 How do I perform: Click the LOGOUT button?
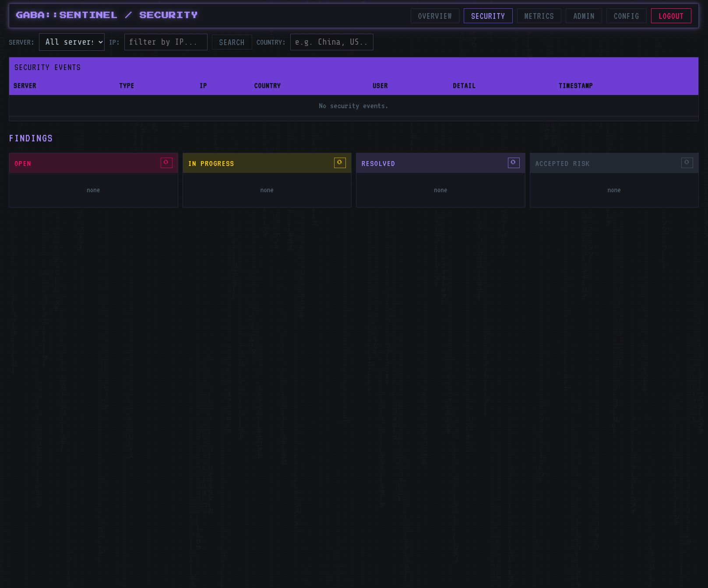tap(671, 16)
